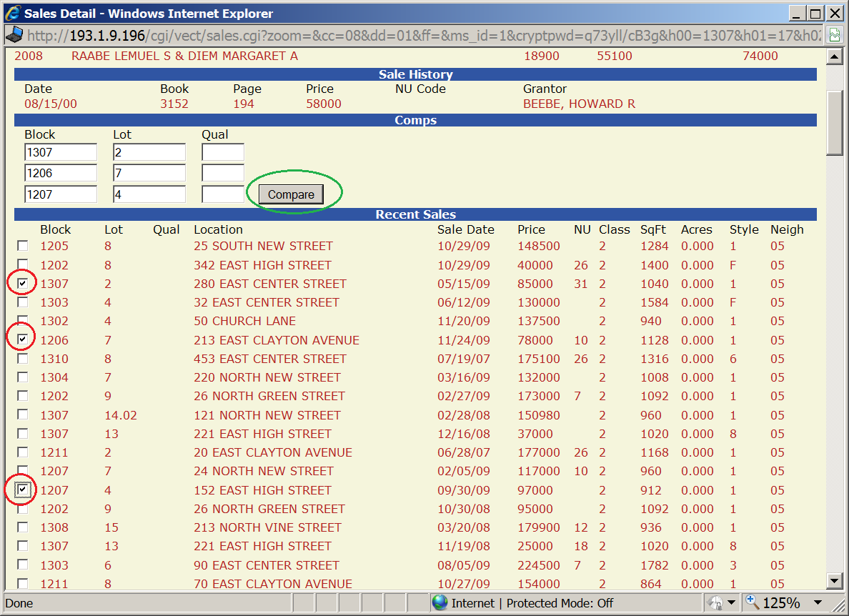Click the third Block field containing 1207
Image resolution: width=849 pixels, height=616 pixels.
61,194
